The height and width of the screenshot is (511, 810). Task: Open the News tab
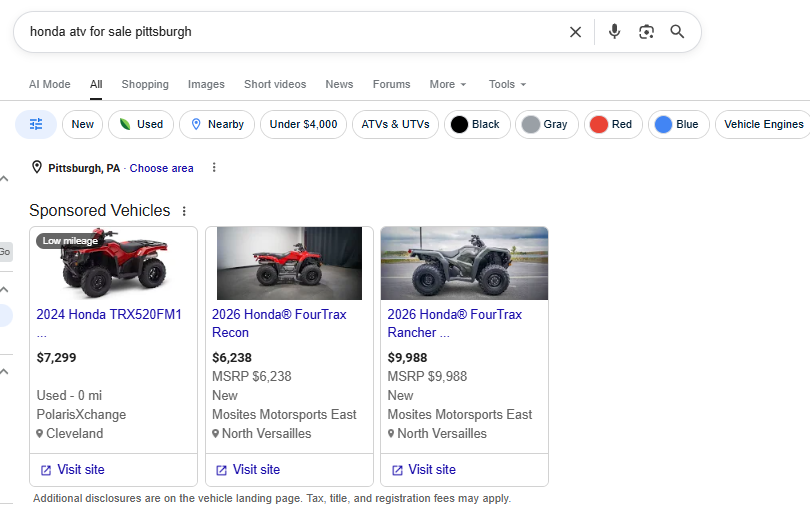point(339,84)
